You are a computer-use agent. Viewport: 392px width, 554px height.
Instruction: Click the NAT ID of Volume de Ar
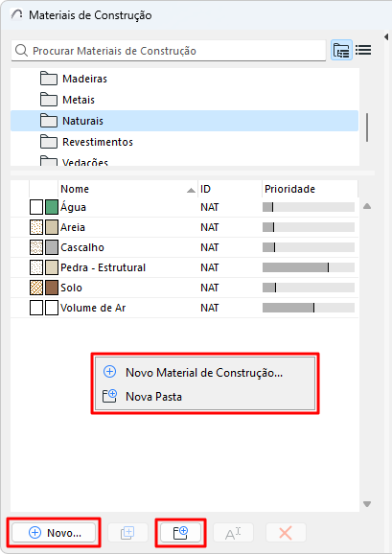pos(210,308)
